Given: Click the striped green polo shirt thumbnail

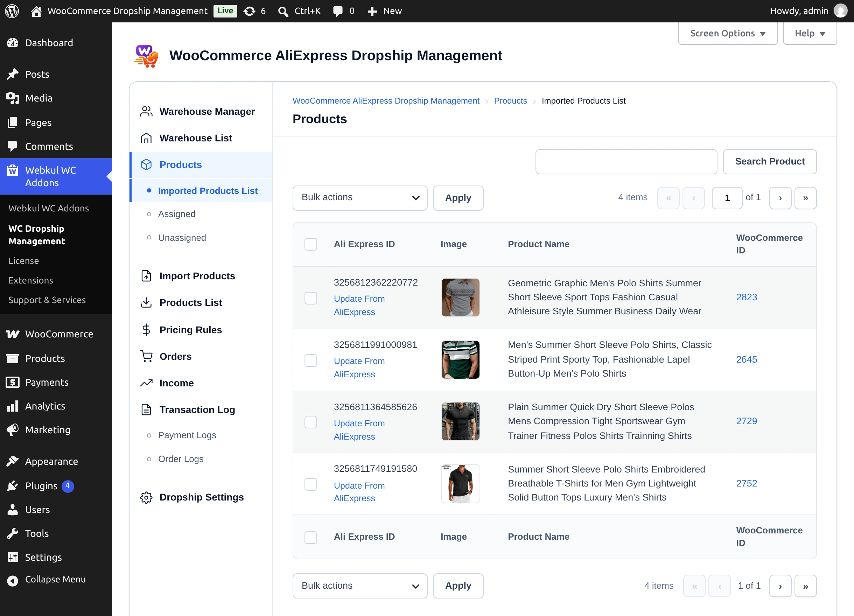Looking at the screenshot, I should click(x=460, y=359).
